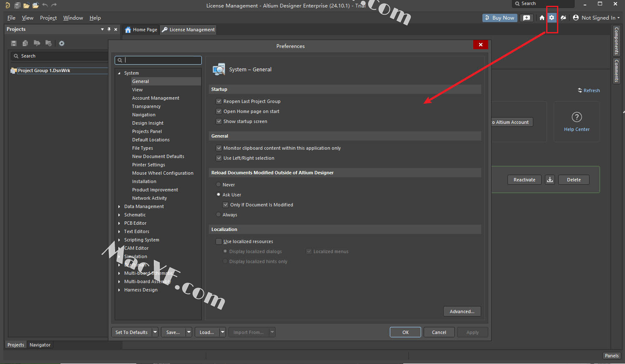Click the save icon in Projects panel
The image size is (625, 364).
point(14,43)
